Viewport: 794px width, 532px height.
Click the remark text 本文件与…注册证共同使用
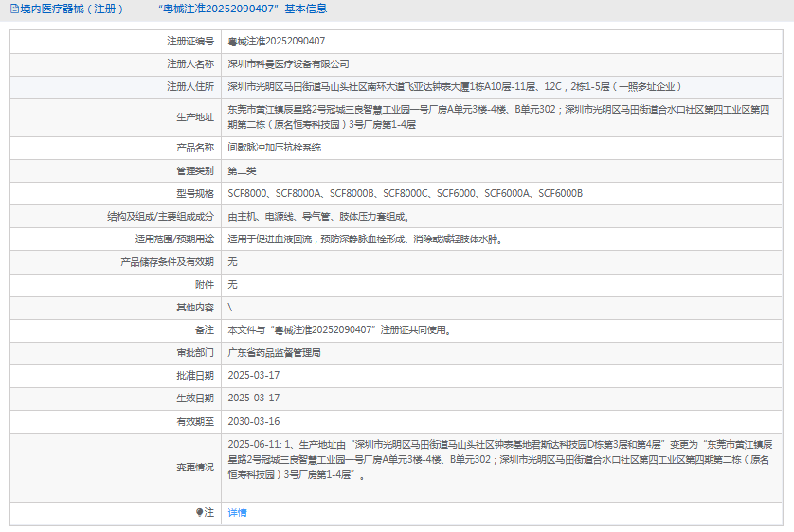[339, 330]
